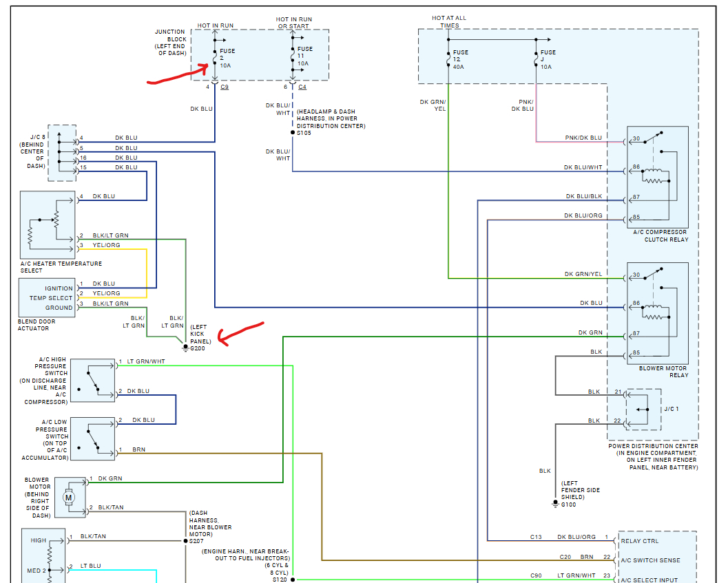Click the 'A/C SWITCH SENSE' text
728x583 pixels.
click(650, 560)
